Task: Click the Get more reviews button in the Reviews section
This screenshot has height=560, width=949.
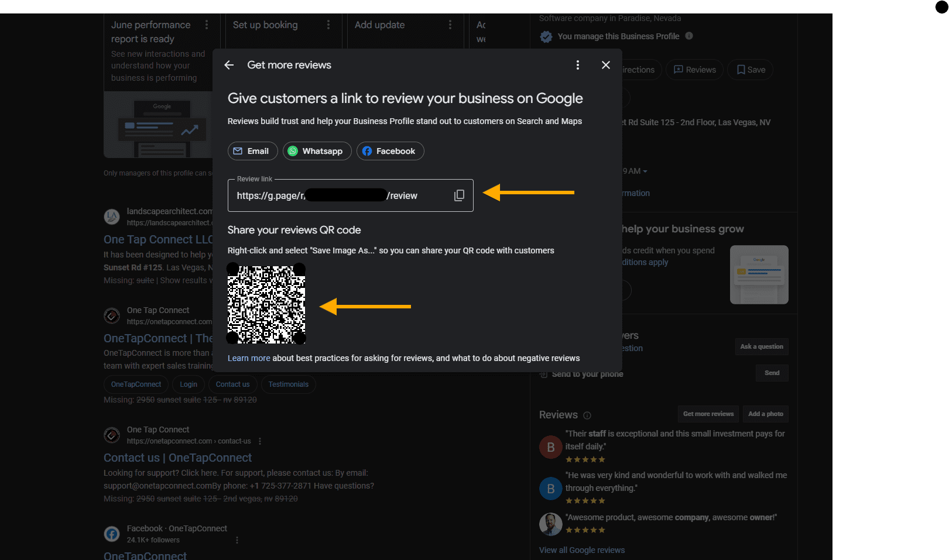Action: [x=708, y=414]
